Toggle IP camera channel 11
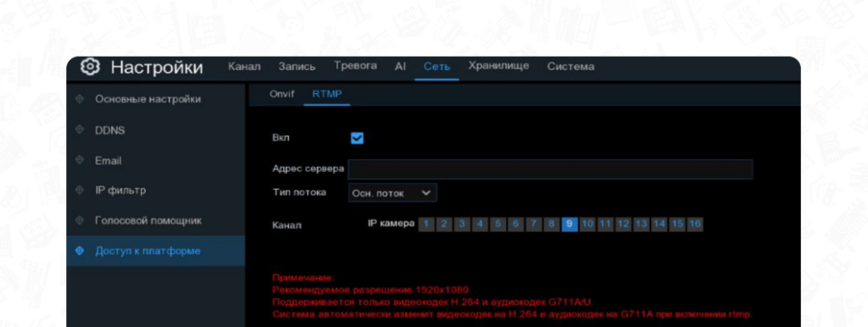The width and height of the screenshot is (868, 327). [605, 224]
